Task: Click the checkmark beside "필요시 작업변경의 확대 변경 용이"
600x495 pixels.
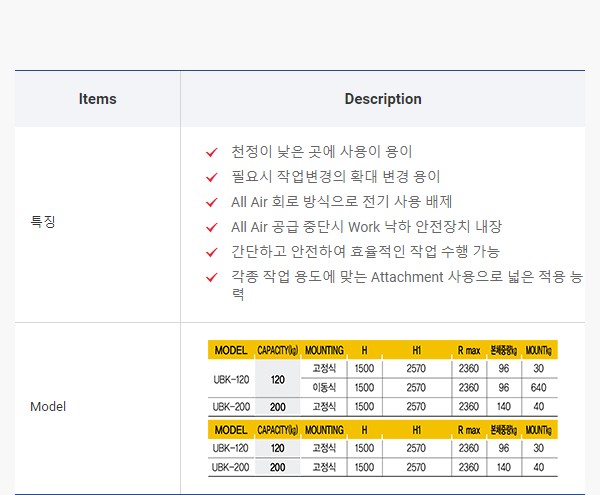Action: click(211, 177)
